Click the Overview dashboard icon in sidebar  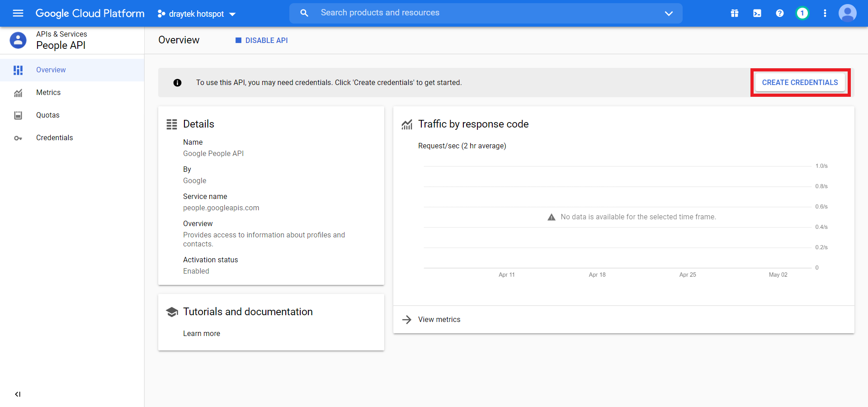tap(18, 70)
